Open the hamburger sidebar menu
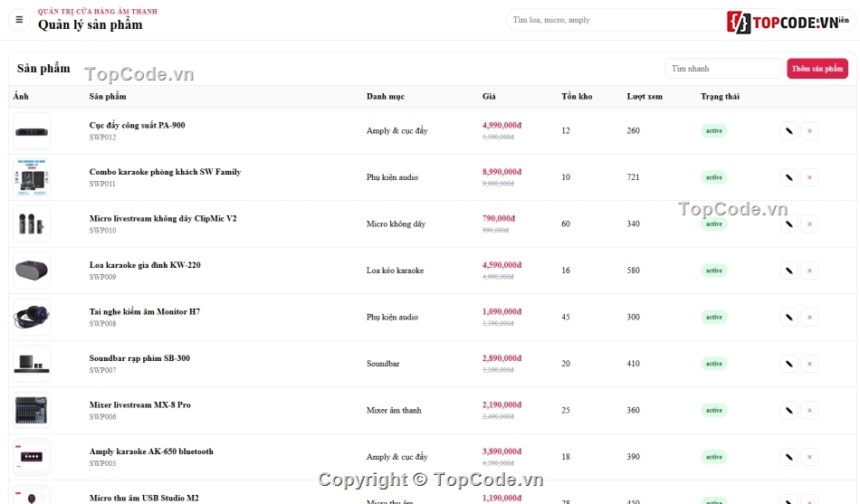The image size is (860, 504). coord(19,20)
